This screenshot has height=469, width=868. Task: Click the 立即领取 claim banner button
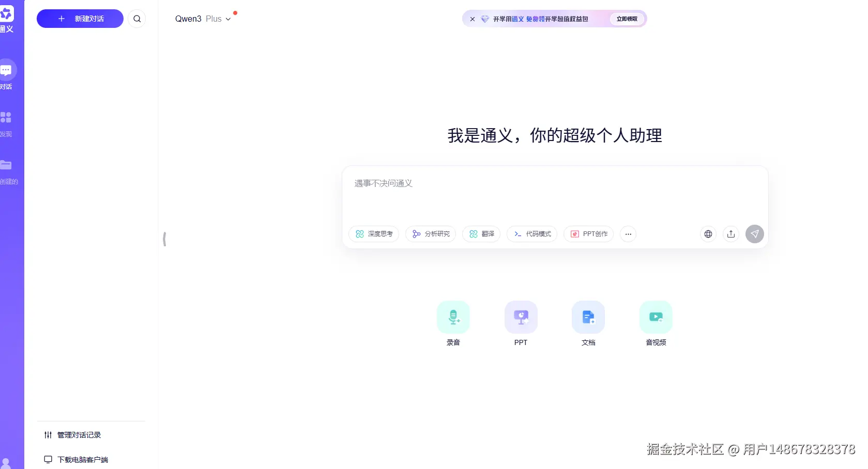[627, 19]
